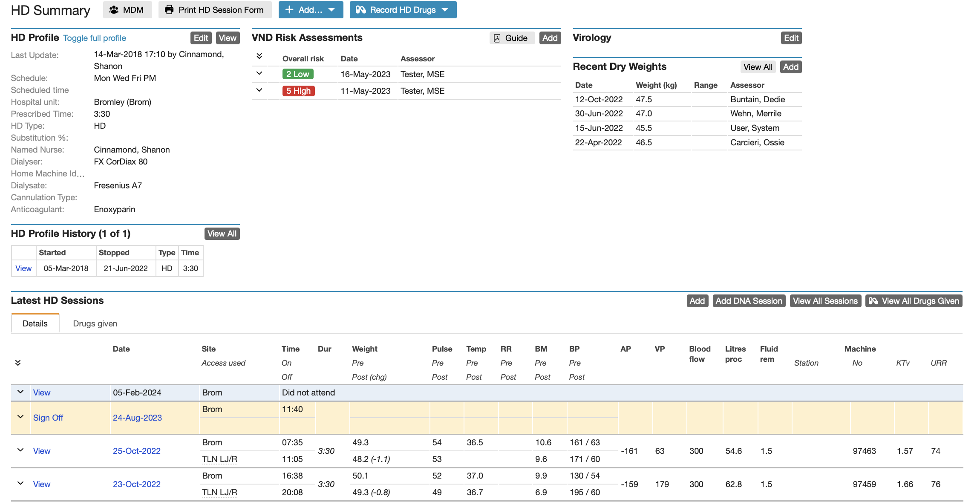
Task: Click the Toggle full profile link
Action: click(x=94, y=38)
